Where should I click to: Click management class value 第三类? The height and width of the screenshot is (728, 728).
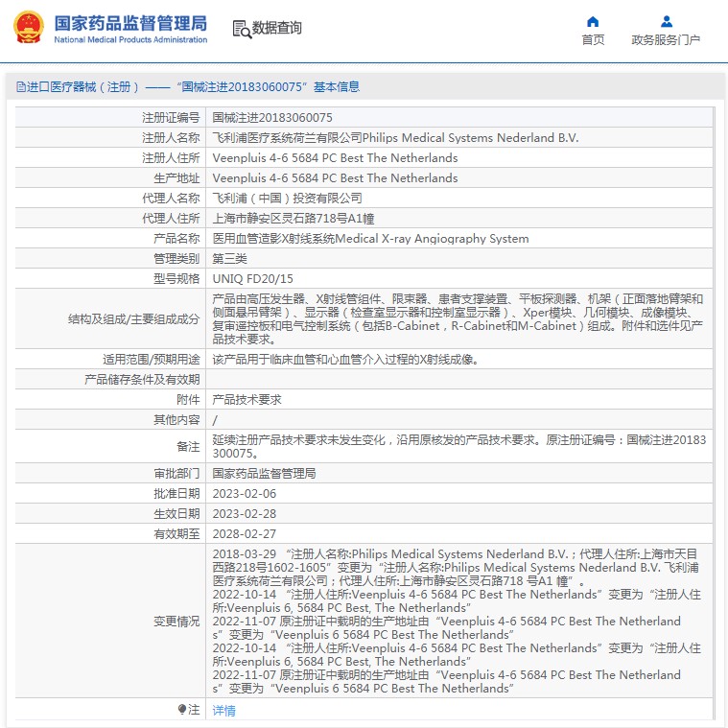(x=229, y=259)
